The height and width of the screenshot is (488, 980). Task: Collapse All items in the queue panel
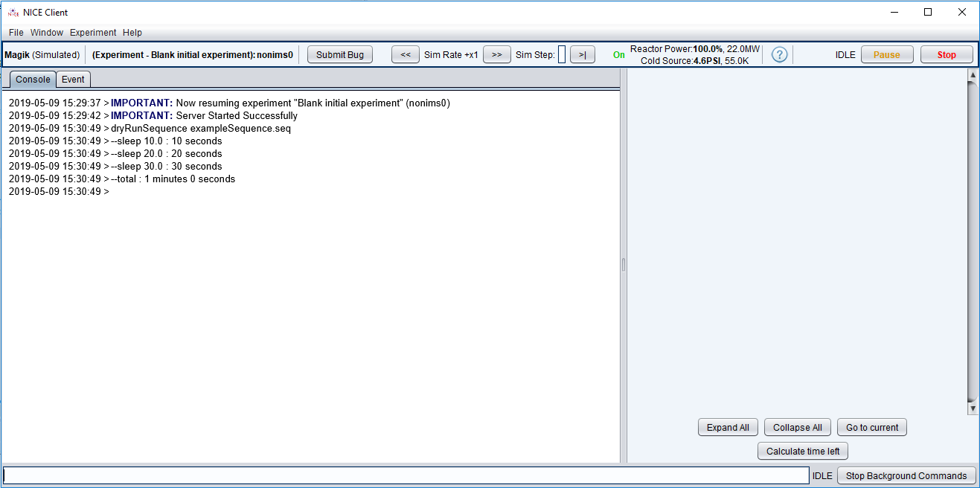797,427
